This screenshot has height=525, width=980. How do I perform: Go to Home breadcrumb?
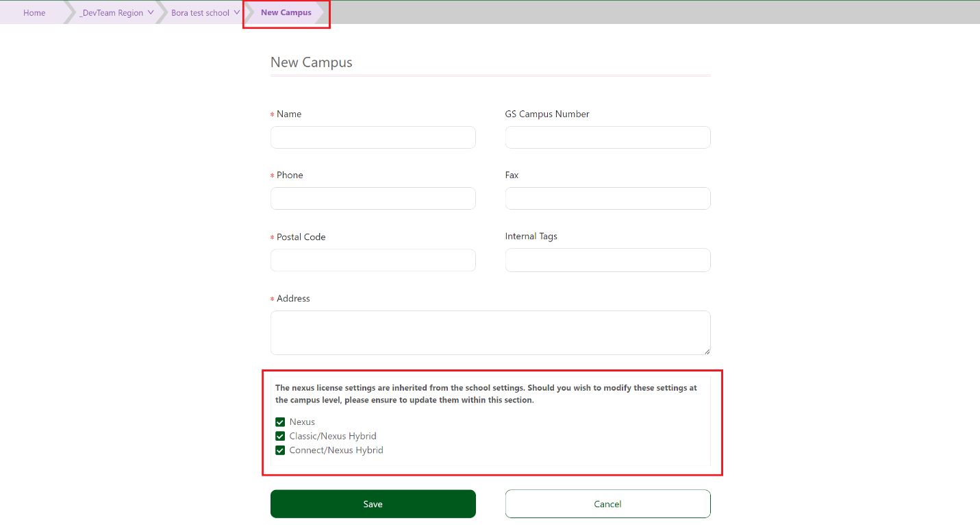34,12
